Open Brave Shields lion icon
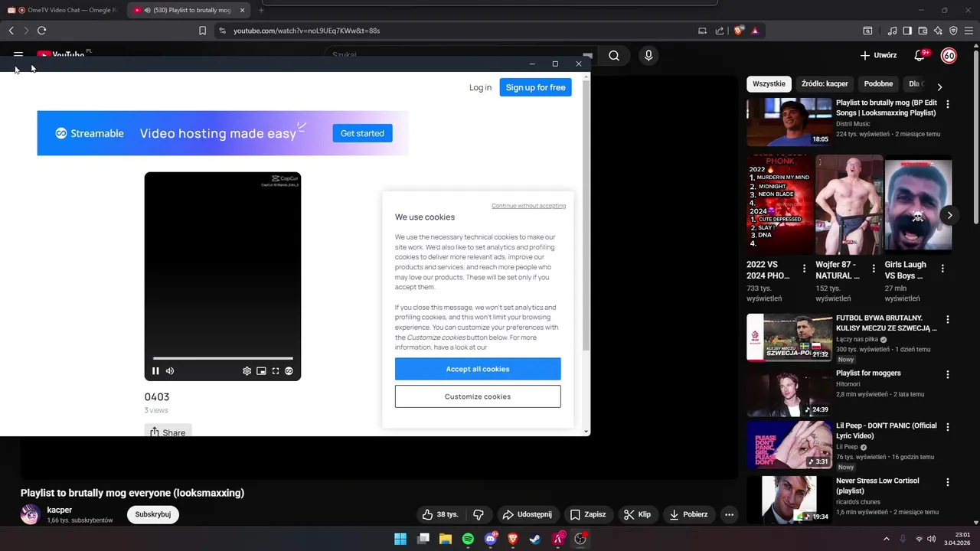Viewport: 980px width, 551px height. click(x=739, y=31)
